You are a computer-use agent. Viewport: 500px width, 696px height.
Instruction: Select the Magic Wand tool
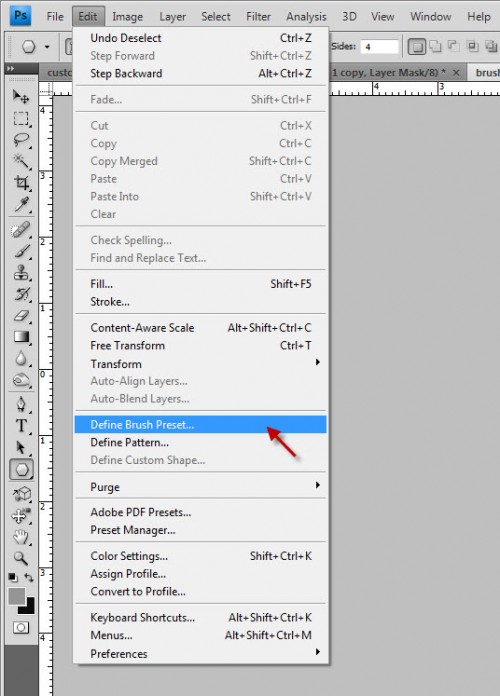coord(20,161)
